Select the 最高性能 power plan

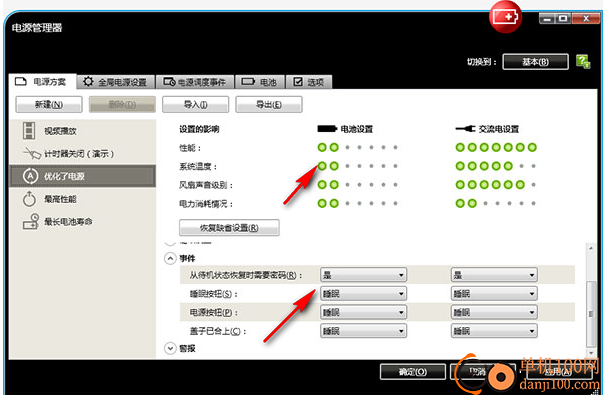(x=82, y=199)
